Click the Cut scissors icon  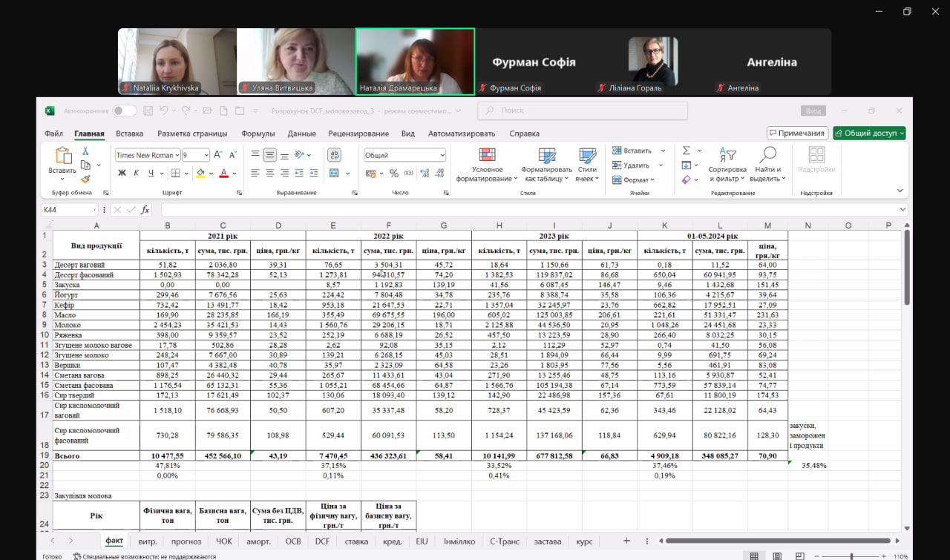click(85, 151)
